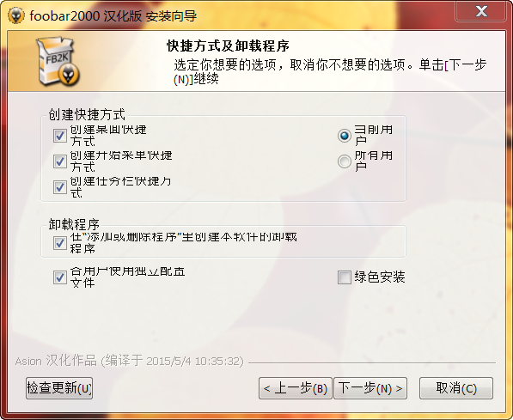Click the 检查更新(U) button
The width and height of the screenshot is (513, 420).
click(59, 388)
